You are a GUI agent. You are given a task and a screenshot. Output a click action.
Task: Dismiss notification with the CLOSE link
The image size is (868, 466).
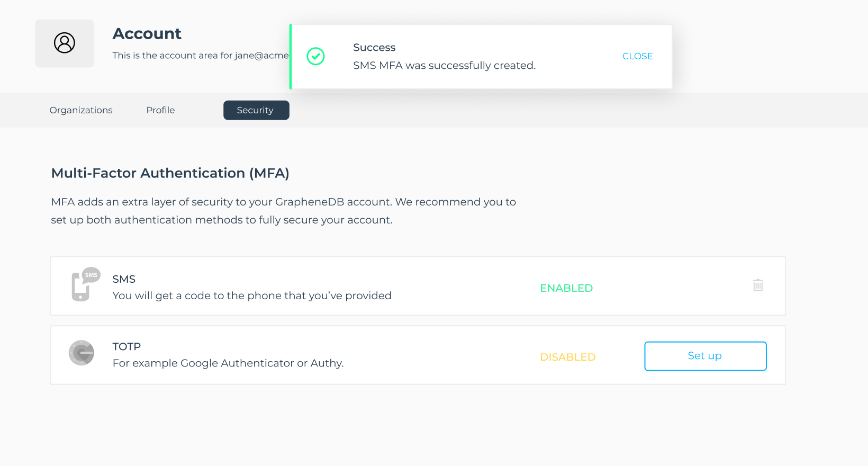637,56
